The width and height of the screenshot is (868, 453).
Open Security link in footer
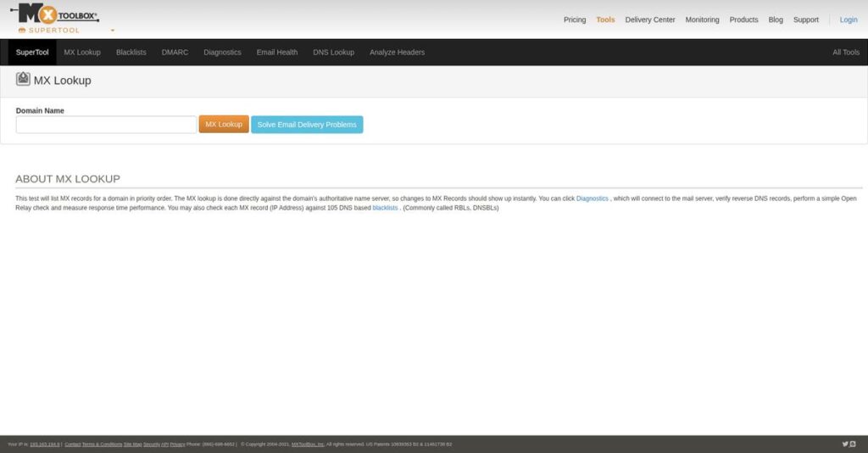tap(151, 445)
